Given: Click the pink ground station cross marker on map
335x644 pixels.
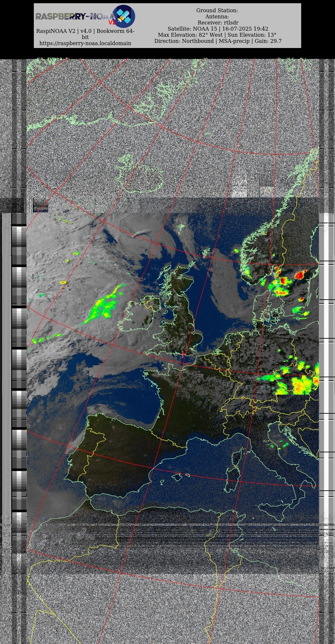Looking at the screenshot, I should (x=183, y=354).
